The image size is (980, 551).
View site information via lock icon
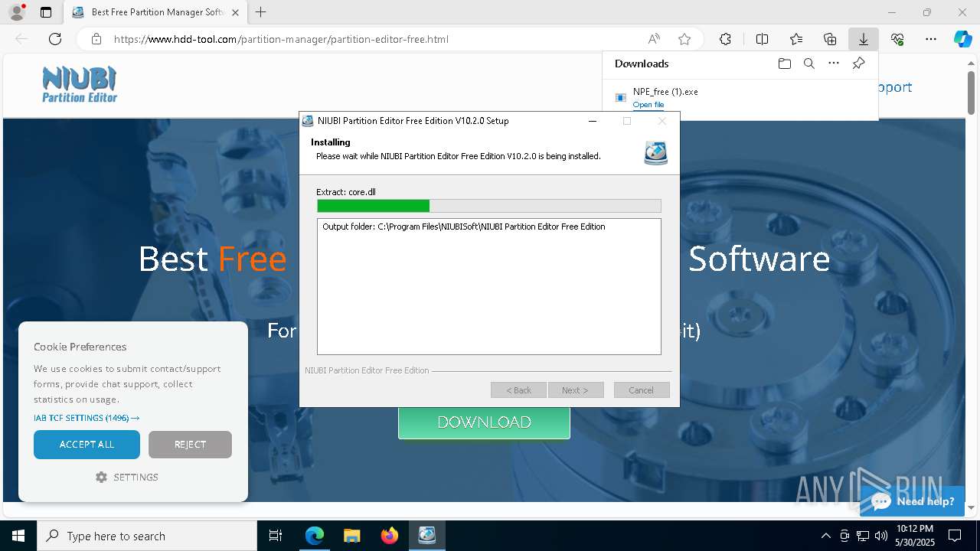click(96, 39)
